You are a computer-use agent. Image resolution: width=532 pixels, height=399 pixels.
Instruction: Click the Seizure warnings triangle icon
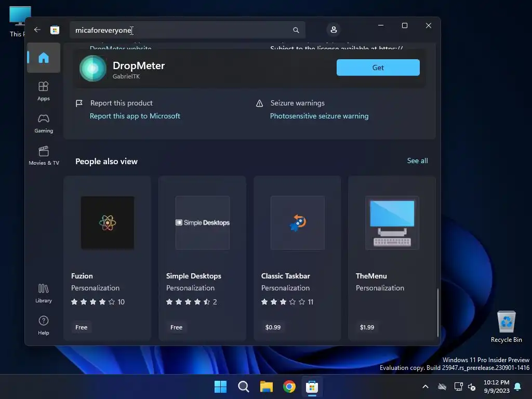coord(260,103)
